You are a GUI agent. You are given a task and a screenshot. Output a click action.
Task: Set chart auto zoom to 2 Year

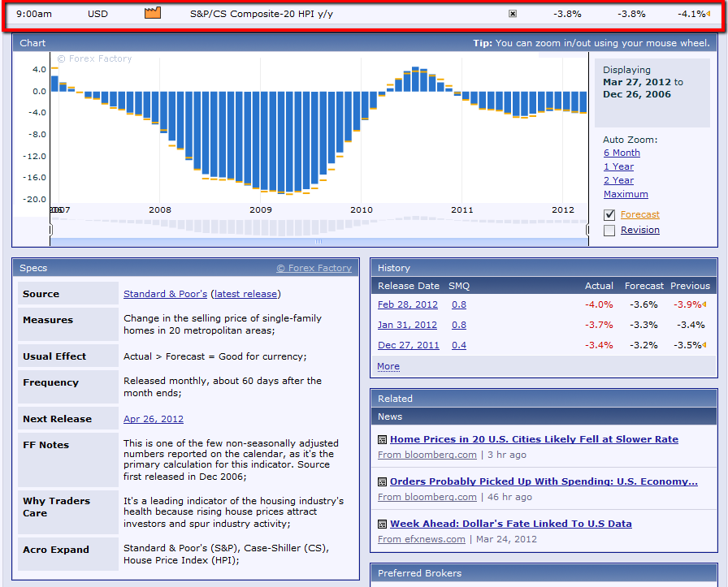[x=618, y=180]
